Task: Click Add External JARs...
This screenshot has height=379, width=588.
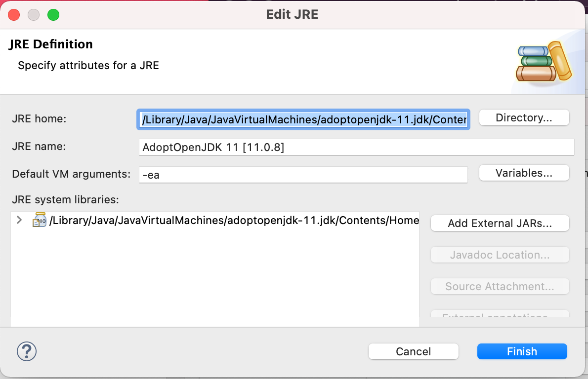Action: click(x=500, y=223)
